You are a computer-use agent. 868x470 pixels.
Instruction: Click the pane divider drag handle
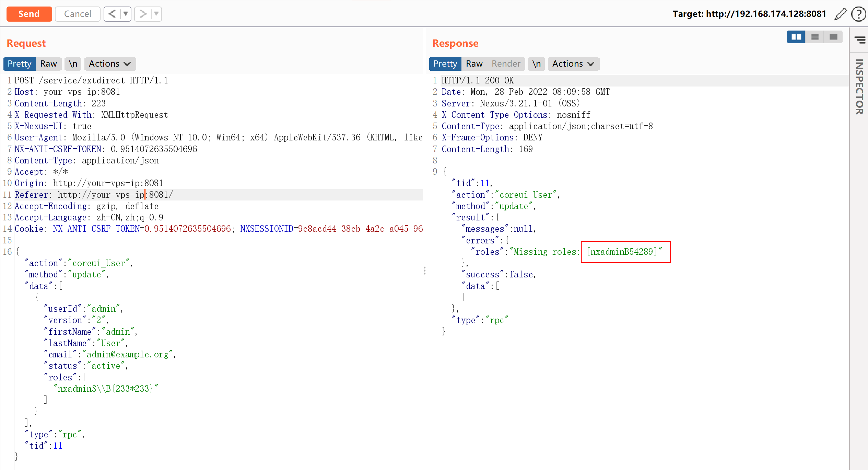(x=424, y=271)
